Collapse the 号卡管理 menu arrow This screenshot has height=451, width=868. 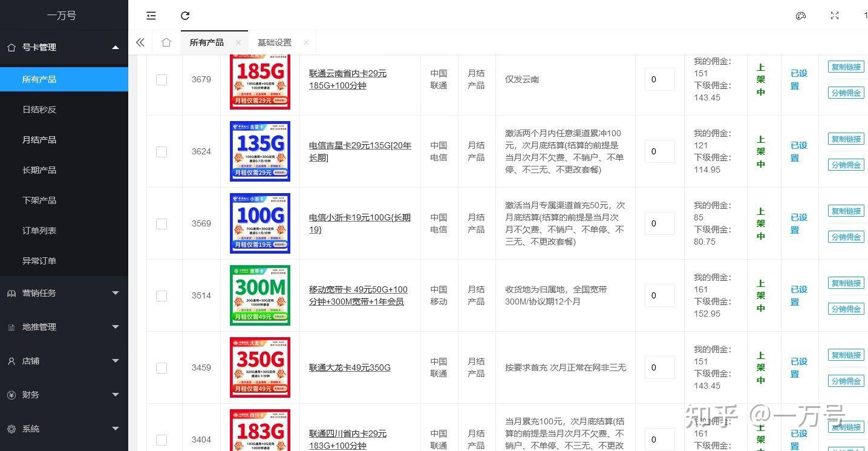[x=116, y=47]
